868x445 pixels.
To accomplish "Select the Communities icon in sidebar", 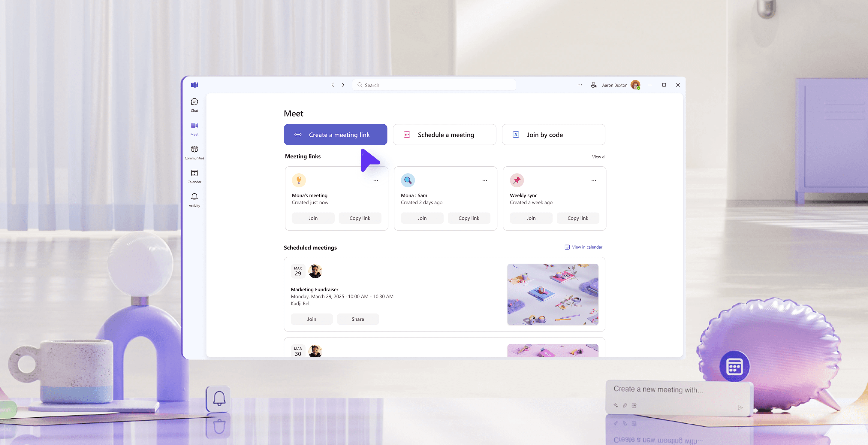I will [x=194, y=152].
